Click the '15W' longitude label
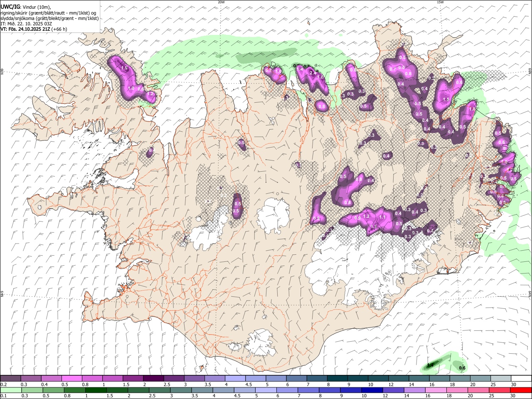The image size is (532, 399). pos(440,2)
